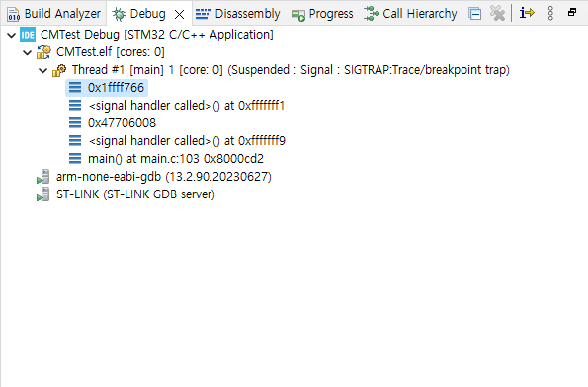
Task: Select signal handler frame at 0xfffffff9
Action: (x=187, y=141)
